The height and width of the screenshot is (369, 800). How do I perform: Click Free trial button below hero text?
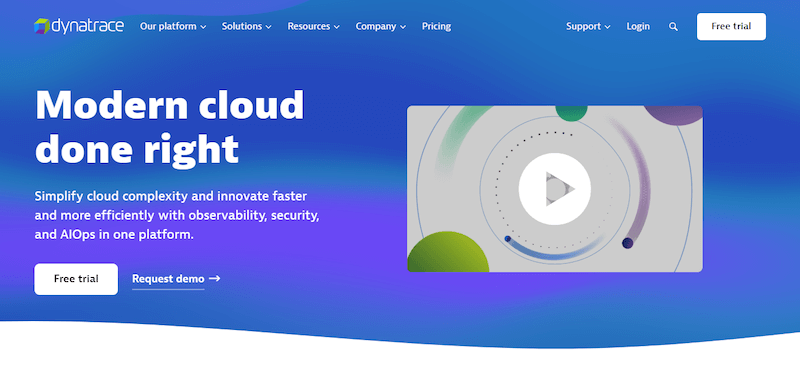76,279
